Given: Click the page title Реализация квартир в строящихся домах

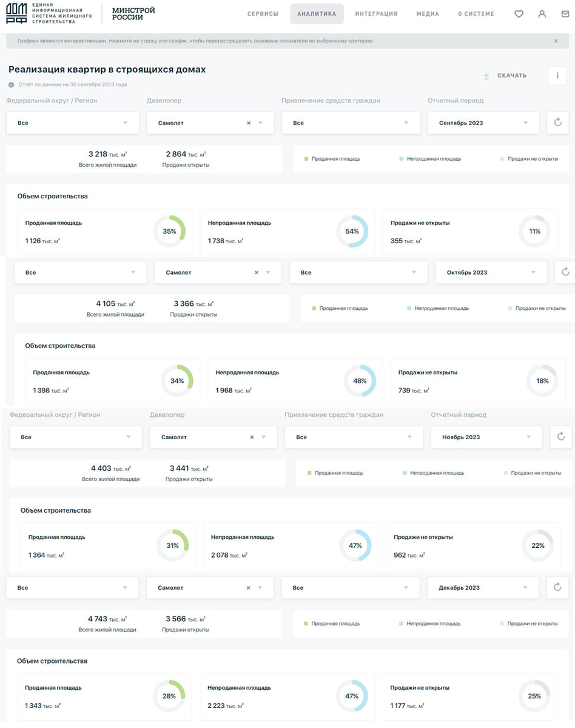Looking at the screenshot, I should [x=107, y=70].
